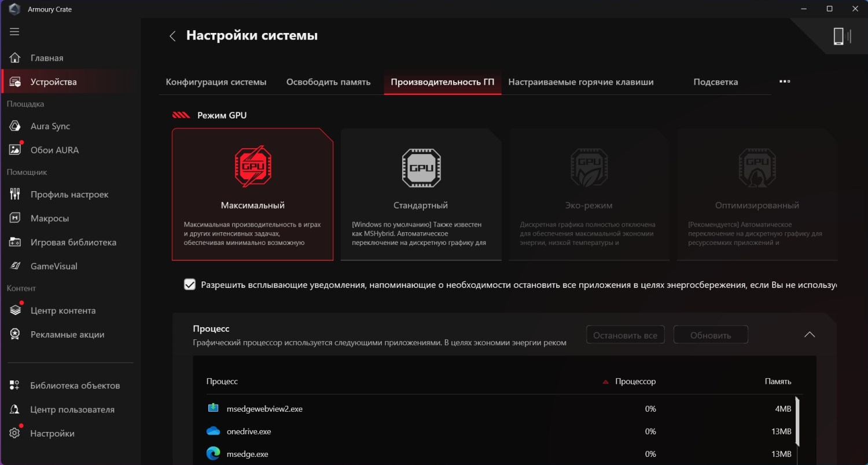
Task: Open Настройки in the sidebar
Action: [71, 433]
